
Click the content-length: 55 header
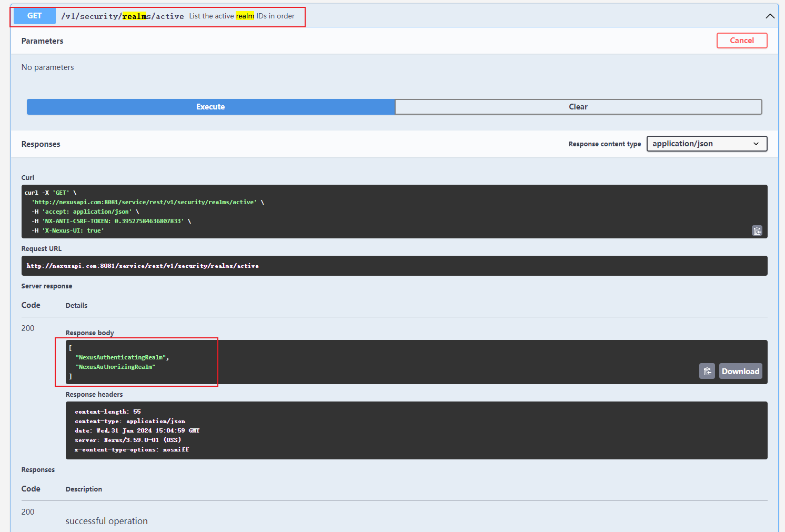(108, 411)
